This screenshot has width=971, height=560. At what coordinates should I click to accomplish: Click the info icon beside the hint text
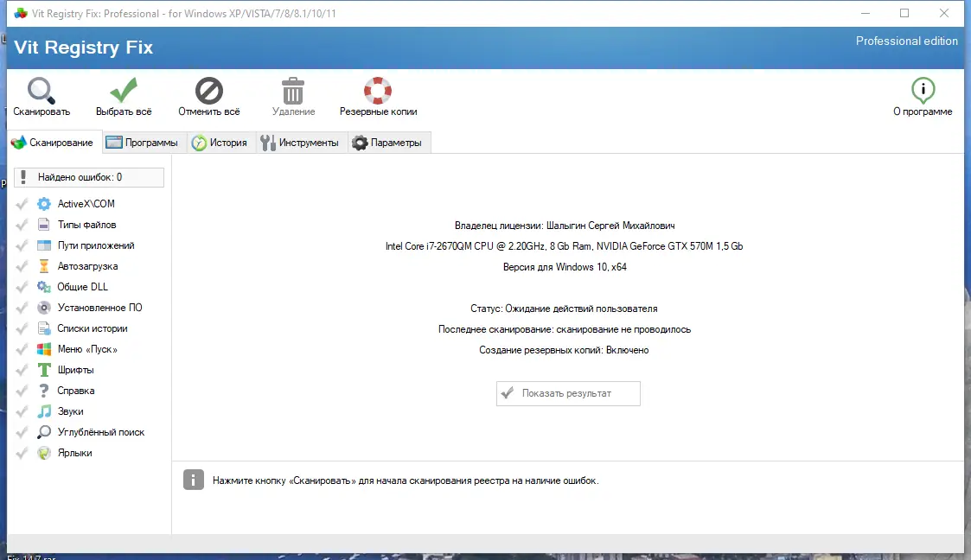[193, 480]
